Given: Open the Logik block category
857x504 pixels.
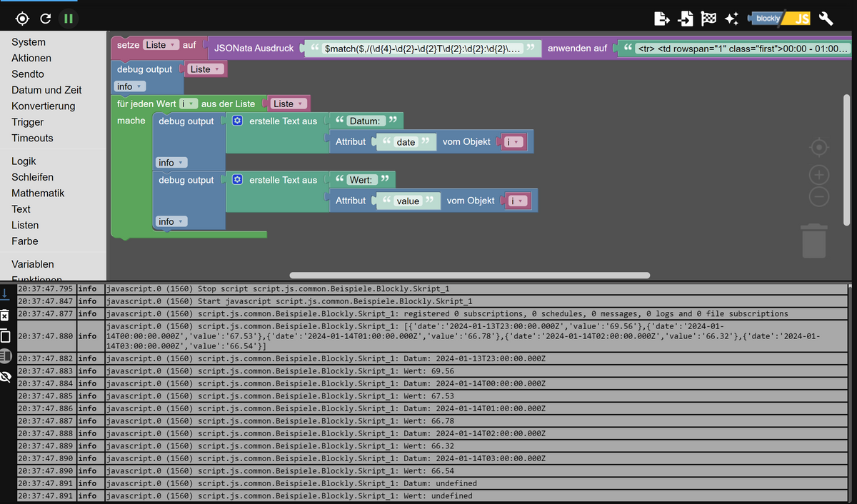Looking at the screenshot, I should click(x=24, y=161).
